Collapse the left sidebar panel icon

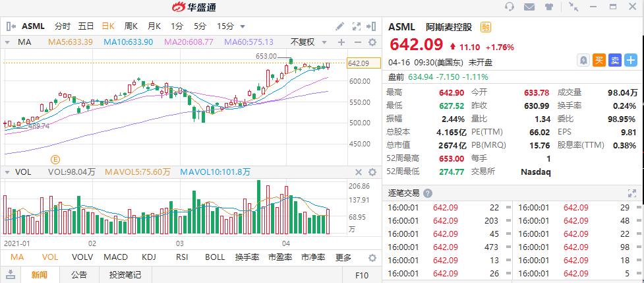(x=11, y=26)
